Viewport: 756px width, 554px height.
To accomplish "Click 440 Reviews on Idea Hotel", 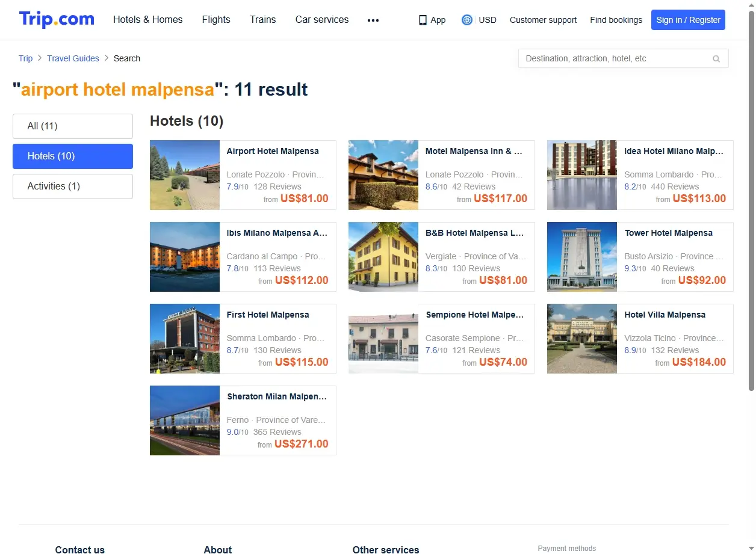I will pos(675,186).
